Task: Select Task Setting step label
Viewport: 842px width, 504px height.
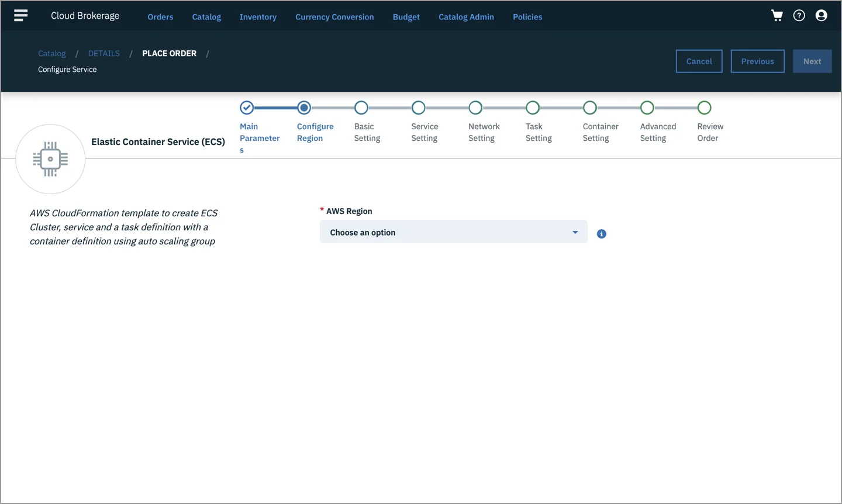Action: 539,132
